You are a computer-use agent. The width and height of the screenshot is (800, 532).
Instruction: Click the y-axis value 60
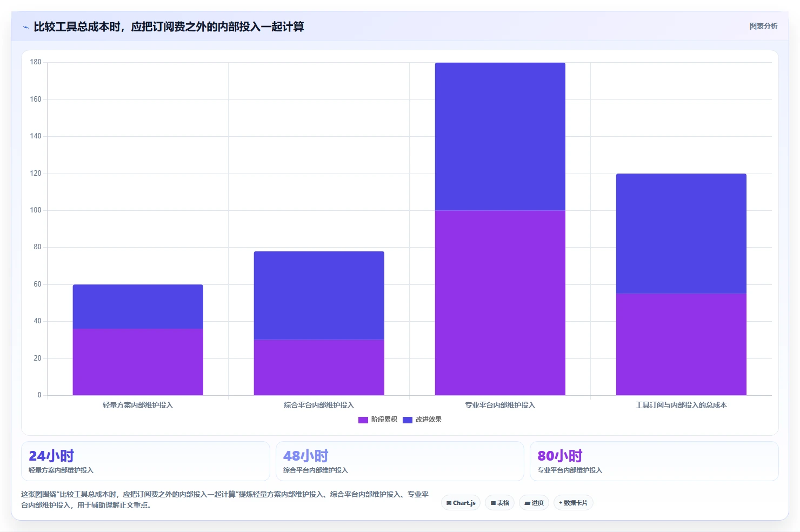click(x=37, y=284)
